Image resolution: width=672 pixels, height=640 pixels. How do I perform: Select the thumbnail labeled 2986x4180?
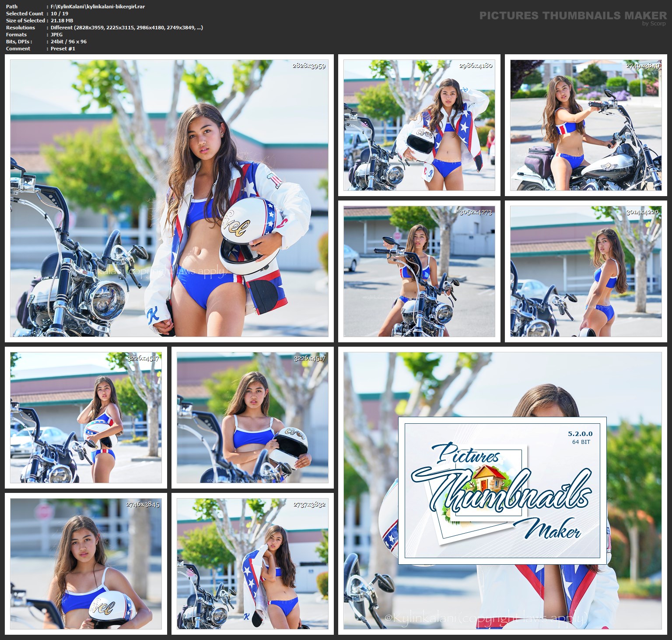click(419, 125)
